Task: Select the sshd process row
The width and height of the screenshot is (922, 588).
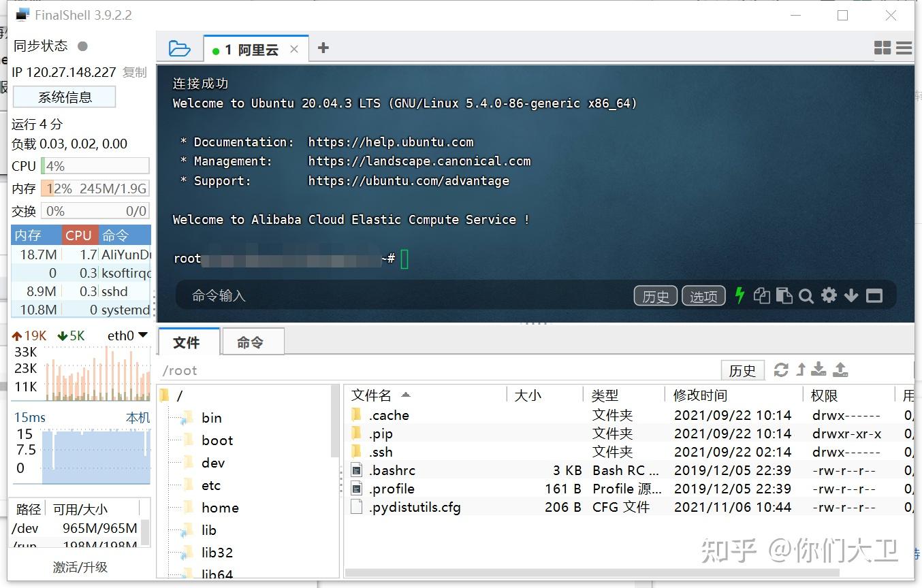Action: tap(81, 291)
